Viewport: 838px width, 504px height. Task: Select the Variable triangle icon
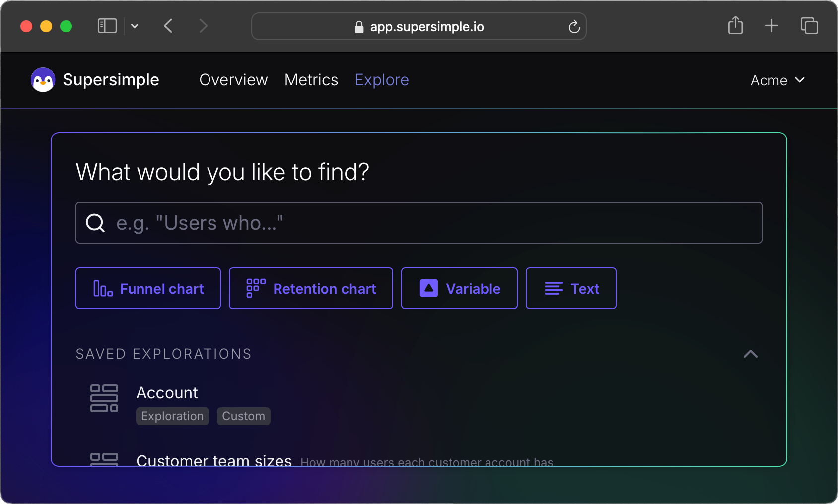[428, 288]
